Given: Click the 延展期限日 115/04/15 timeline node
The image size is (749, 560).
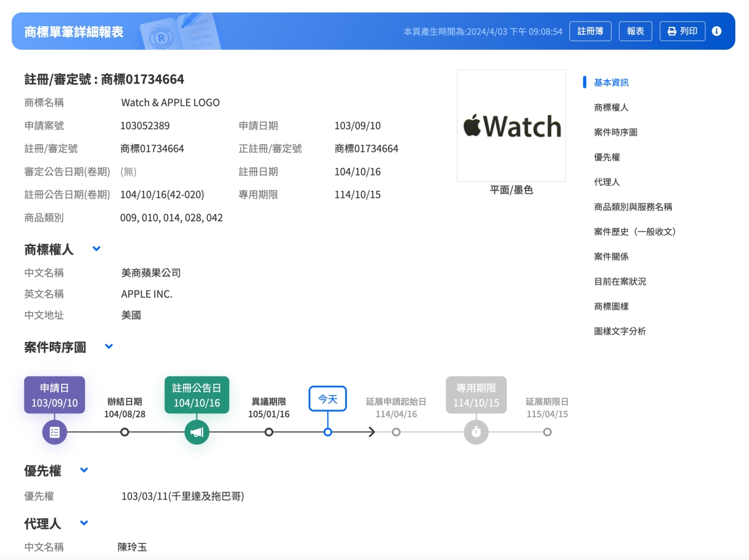Looking at the screenshot, I should click(x=547, y=432).
